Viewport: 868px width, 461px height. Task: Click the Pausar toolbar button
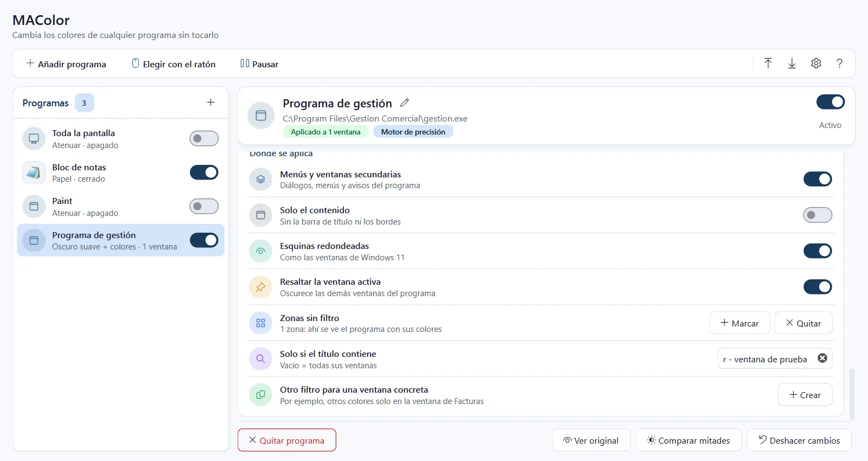[259, 64]
